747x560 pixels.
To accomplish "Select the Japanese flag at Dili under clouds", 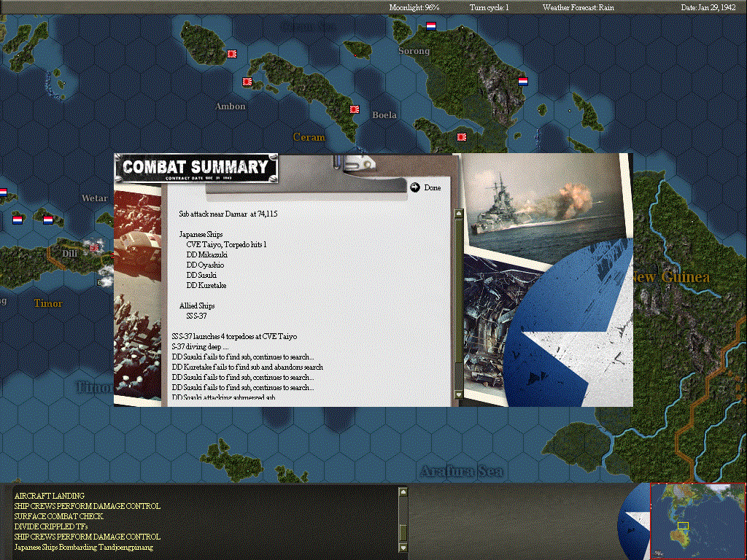I will [94, 248].
